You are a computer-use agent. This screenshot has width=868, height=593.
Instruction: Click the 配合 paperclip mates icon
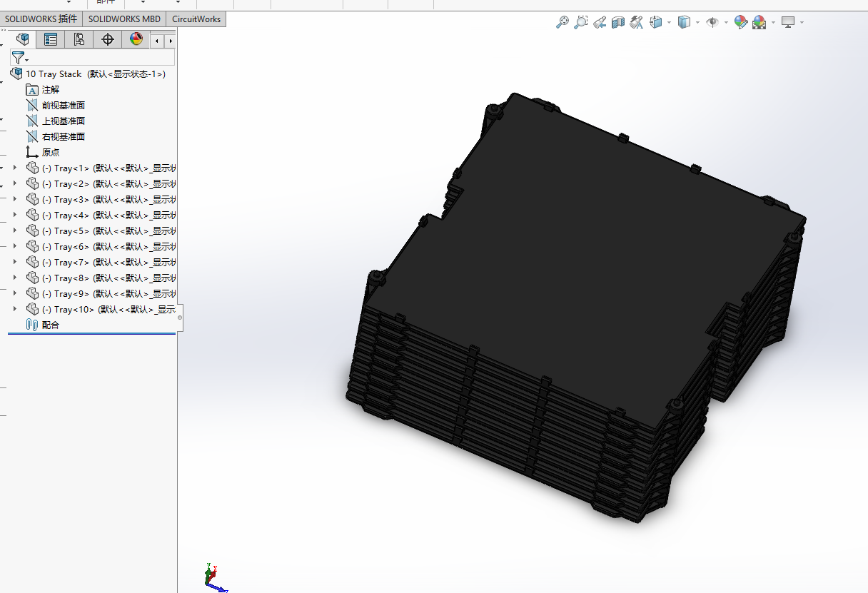coord(32,325)
